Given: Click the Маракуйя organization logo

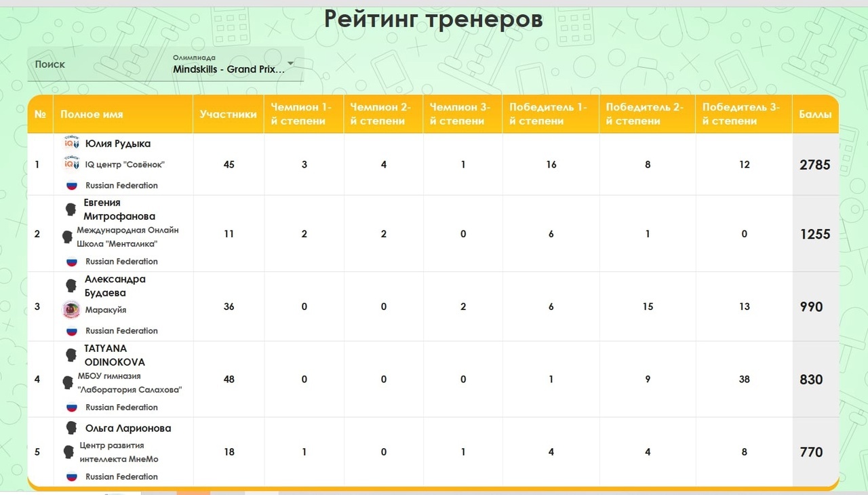Looking at the screenshot, I should 71,310.
